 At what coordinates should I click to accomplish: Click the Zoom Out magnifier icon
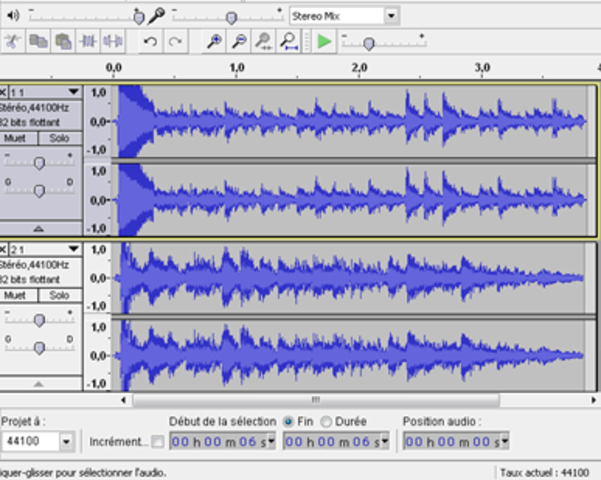click(x=239, y=41)
